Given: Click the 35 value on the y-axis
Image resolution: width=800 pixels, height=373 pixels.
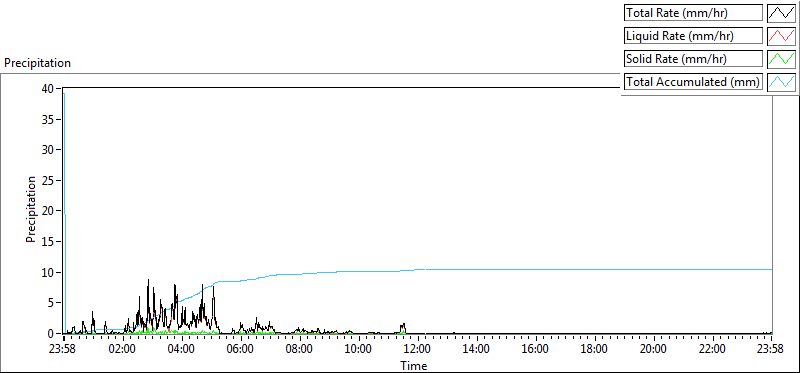Looking at the screenshot, I should [x=47, y=119].
